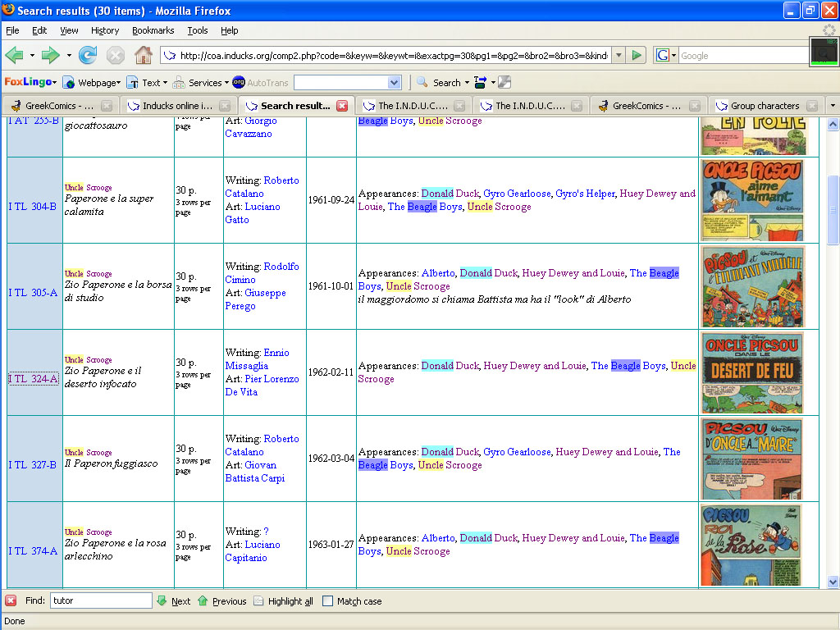This screenshot has height=630, width=840.
Task: Open the History menu
Action: (104, 30)
